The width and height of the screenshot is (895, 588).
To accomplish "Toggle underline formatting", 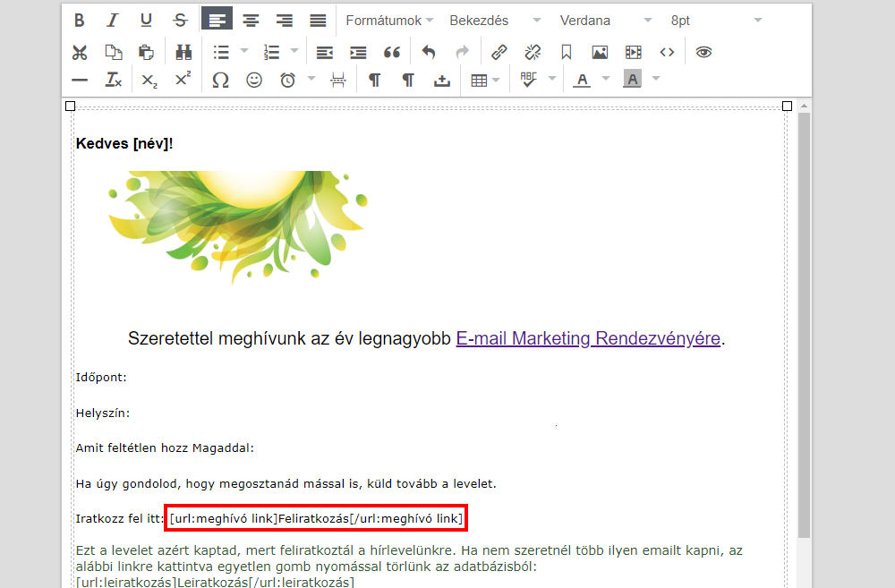I will coord(146,21).
